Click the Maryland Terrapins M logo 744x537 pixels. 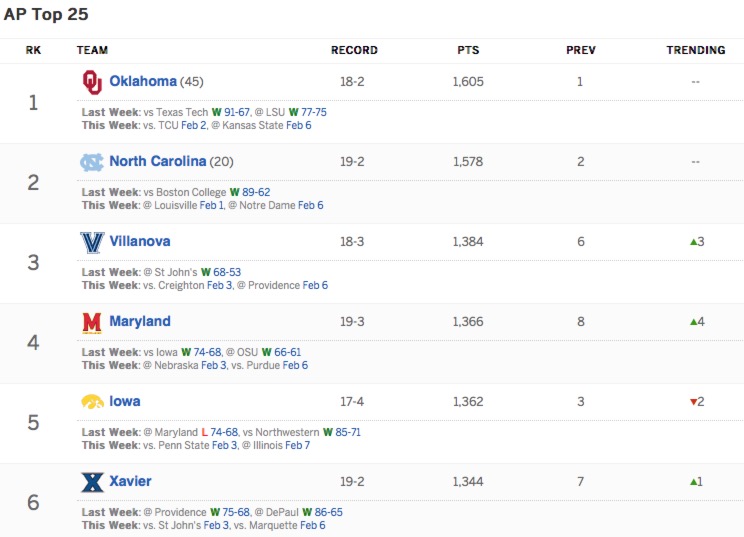92,322
